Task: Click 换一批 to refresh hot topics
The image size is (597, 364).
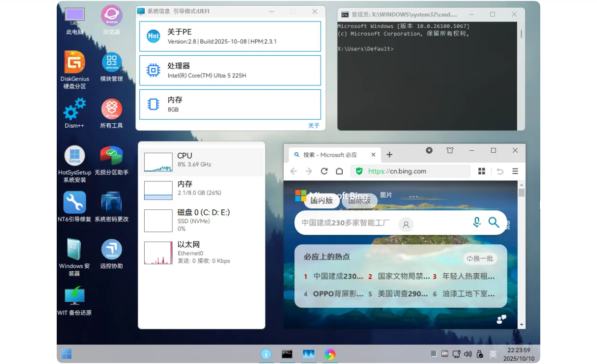Action: pyautogui.click(x=480, y=258)
